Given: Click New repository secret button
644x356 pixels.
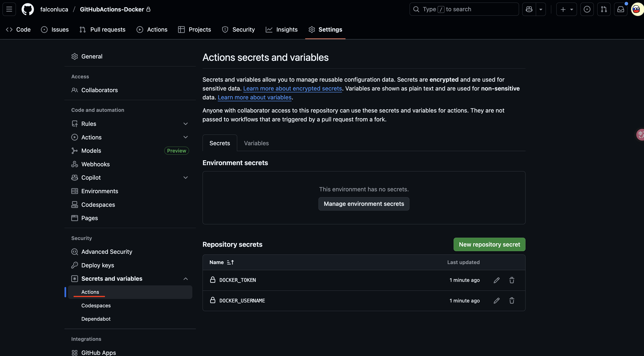Looking at the screenshot, I should click(489, 244).
